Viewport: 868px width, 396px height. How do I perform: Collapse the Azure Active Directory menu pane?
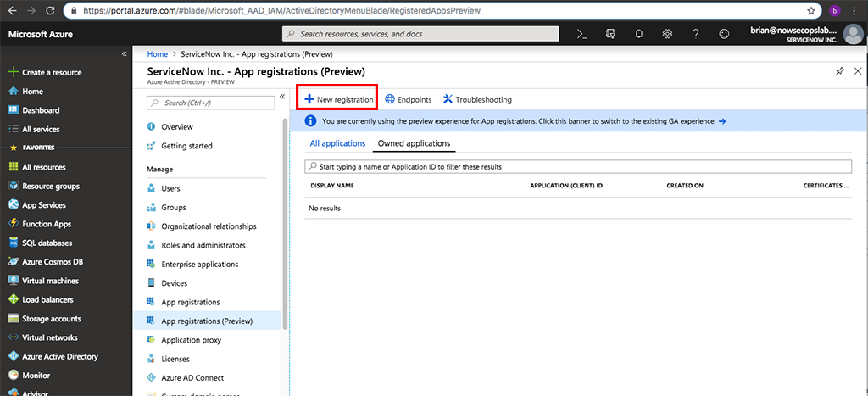[281, 97]
